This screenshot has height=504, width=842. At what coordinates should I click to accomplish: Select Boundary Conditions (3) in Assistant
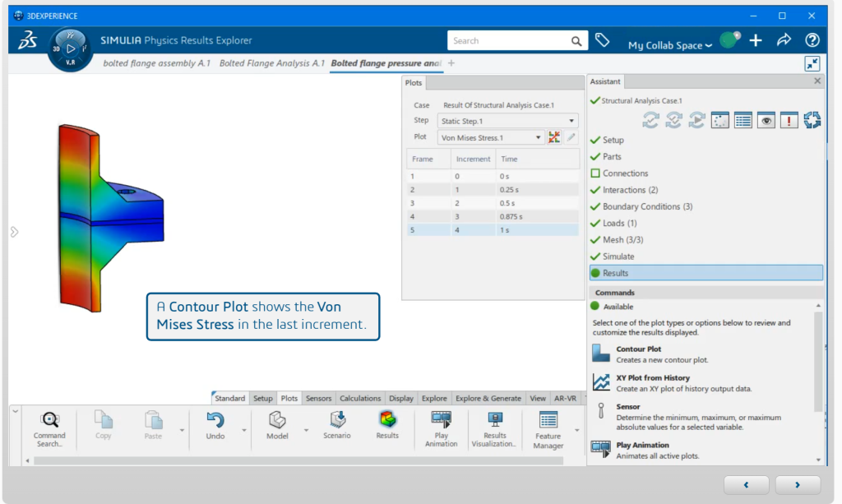click(647, 206)
